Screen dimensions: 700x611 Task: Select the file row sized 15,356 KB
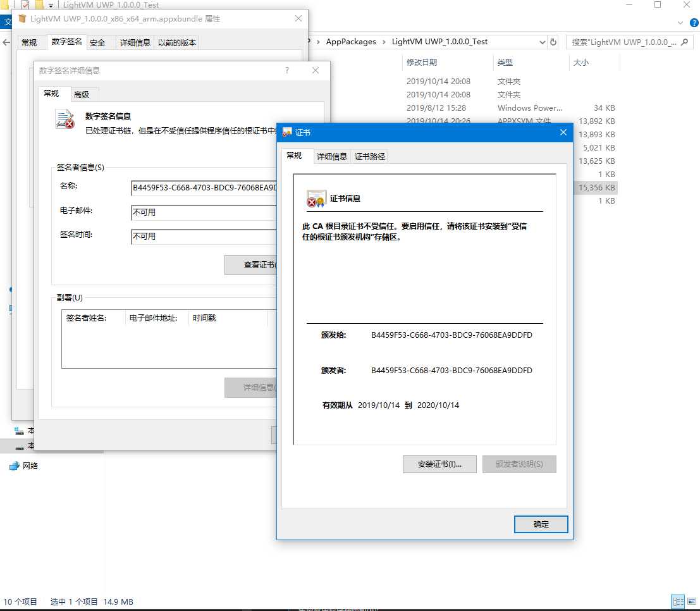click(x=596, y=188)
